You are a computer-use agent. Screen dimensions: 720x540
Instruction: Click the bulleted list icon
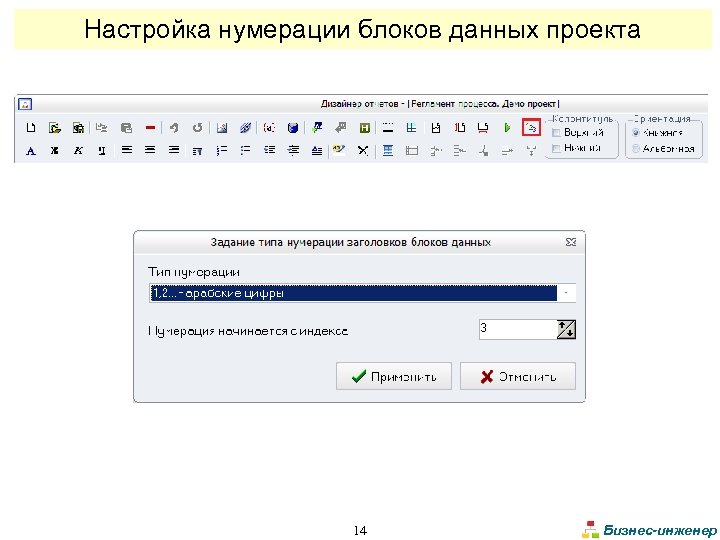click(245, 151)
